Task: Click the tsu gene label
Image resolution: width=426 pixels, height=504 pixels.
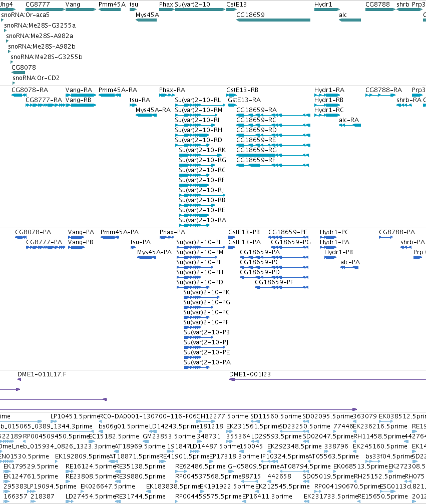Action: coord(134,5)
